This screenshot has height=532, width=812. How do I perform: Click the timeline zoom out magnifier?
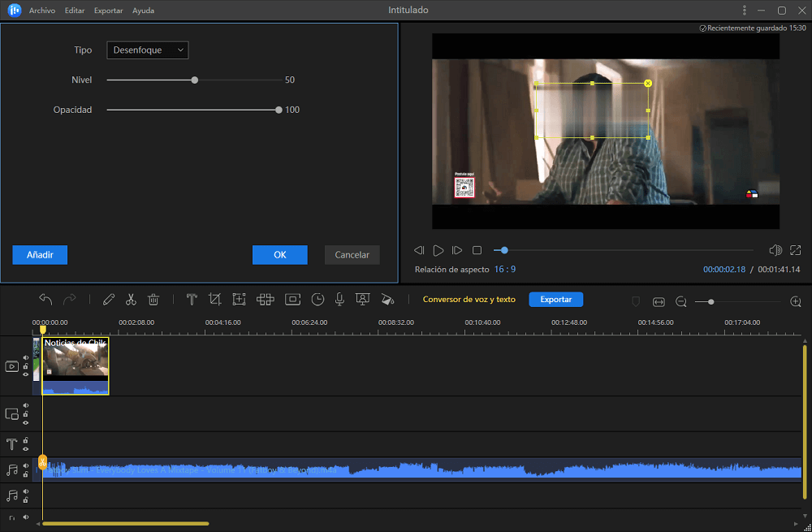click(x=681, y=301)
